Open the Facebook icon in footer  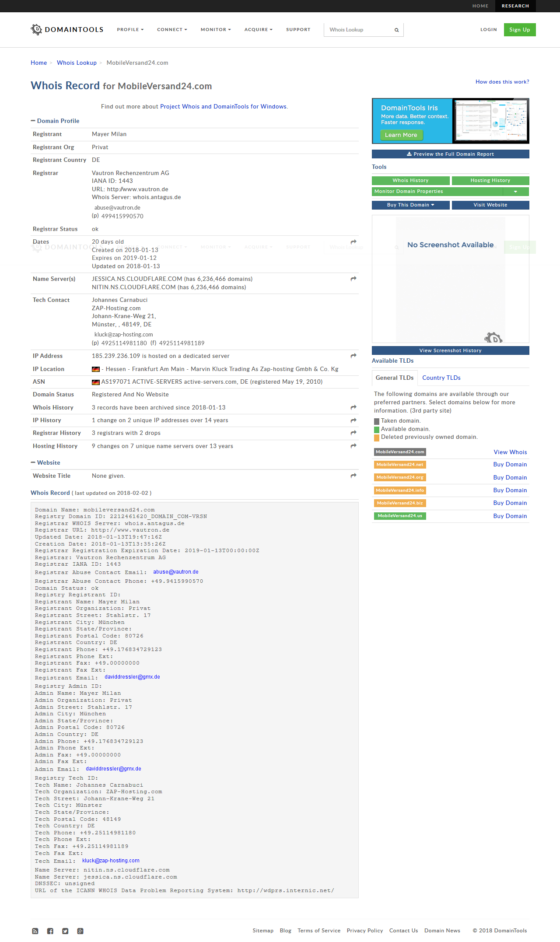tap(50, 931)
